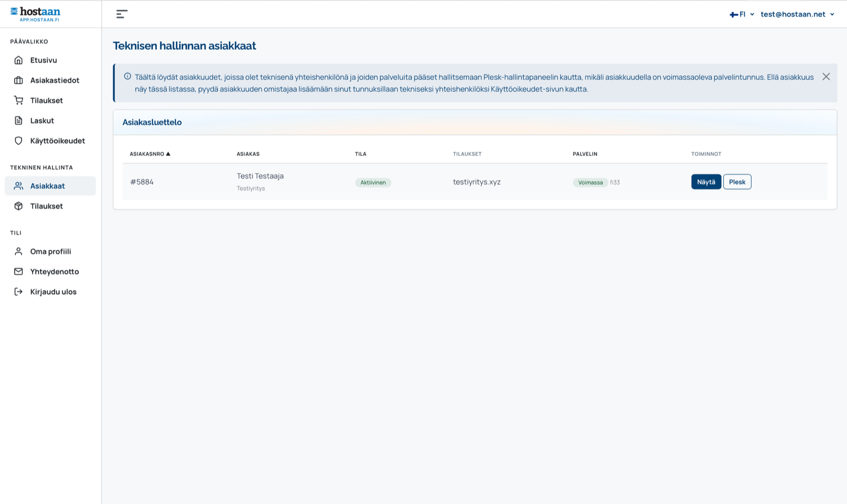The image size is (847, 504).
Task: Dismiss the info banner with the X
Action: coord(826,77)
